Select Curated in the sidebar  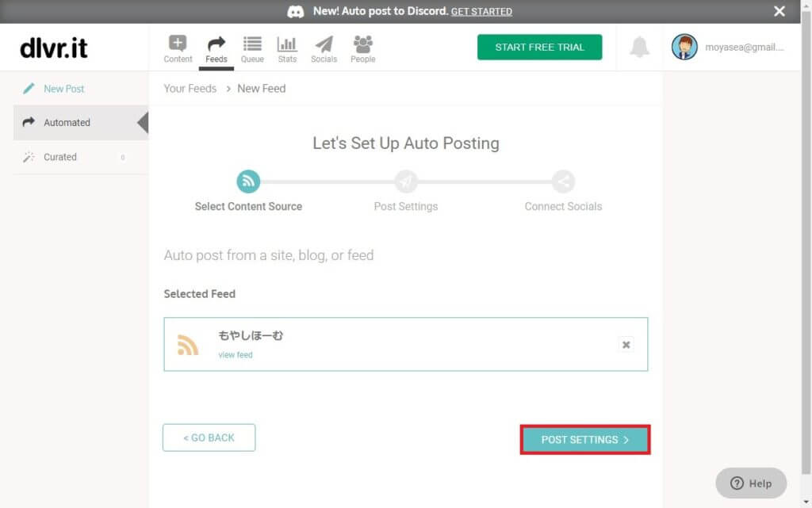point(60,157)
